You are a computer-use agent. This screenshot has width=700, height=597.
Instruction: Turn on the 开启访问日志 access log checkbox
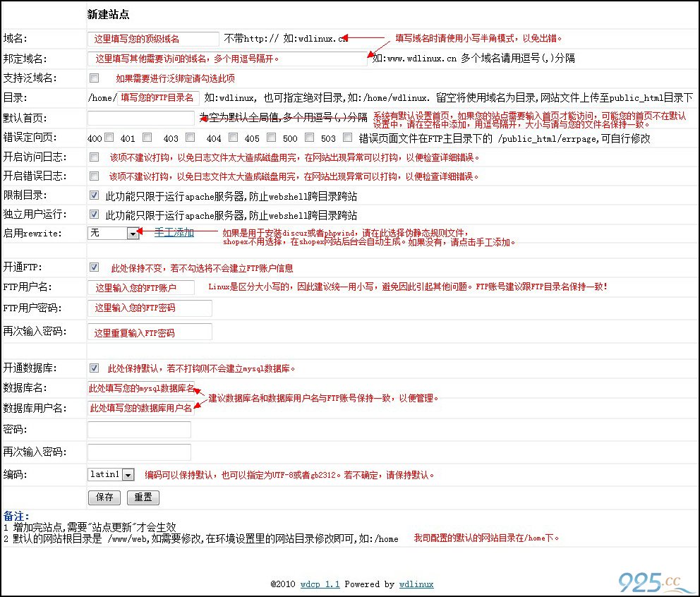[94, 157]
